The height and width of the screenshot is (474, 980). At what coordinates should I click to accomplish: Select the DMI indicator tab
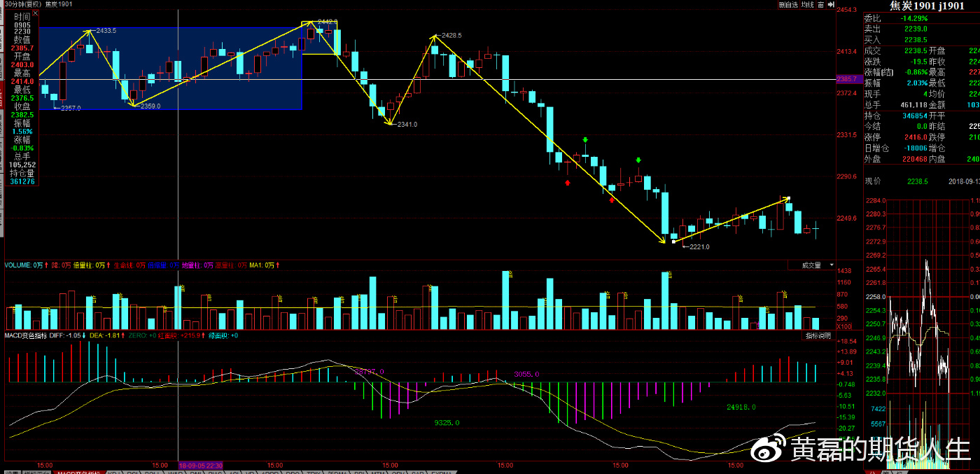(197, 473)
